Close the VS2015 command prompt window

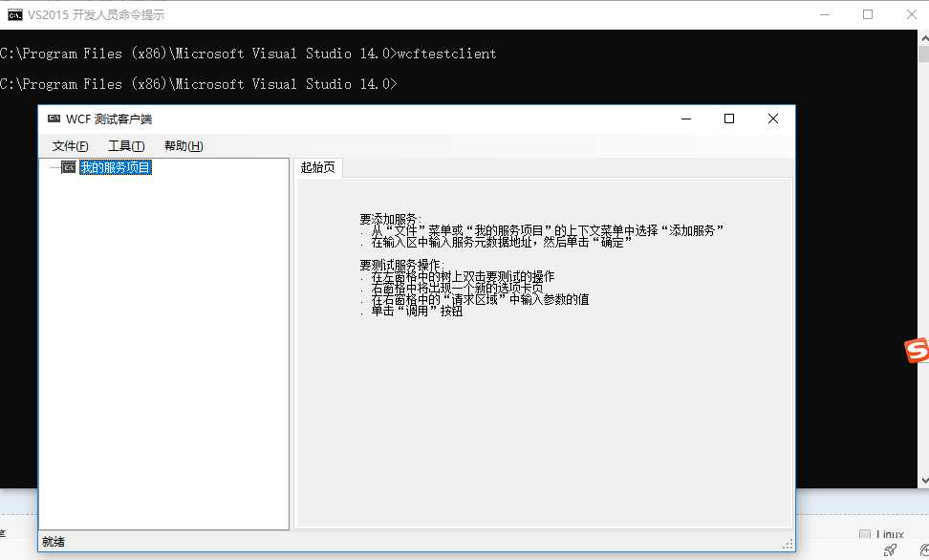tap(911, 15)
